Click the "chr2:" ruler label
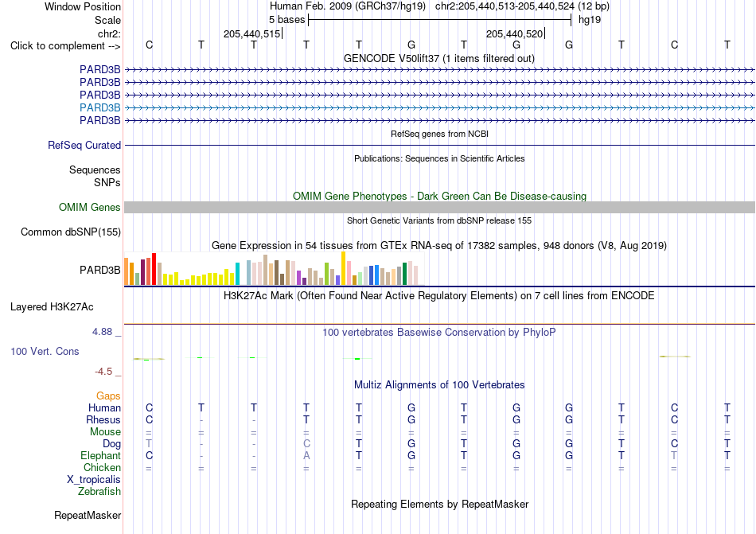The image size is (756, 534). click(109, 33)
